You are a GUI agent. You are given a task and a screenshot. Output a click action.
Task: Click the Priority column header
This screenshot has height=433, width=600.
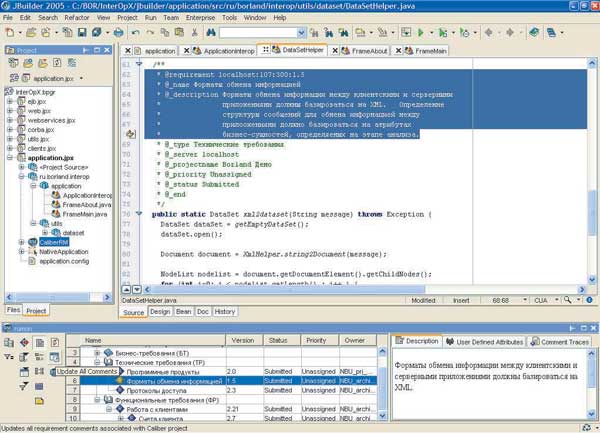coord(320,340)
